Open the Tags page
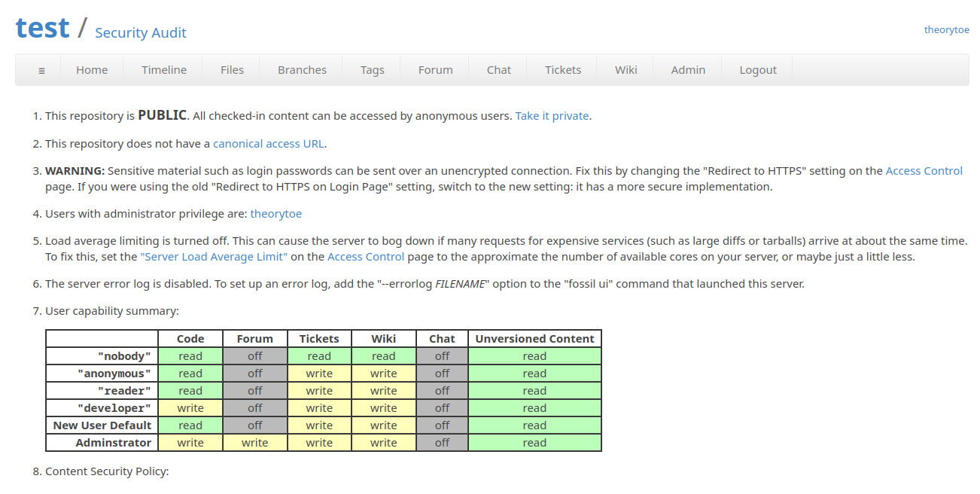Screen dimensions: 980x494 pos(372,69)
